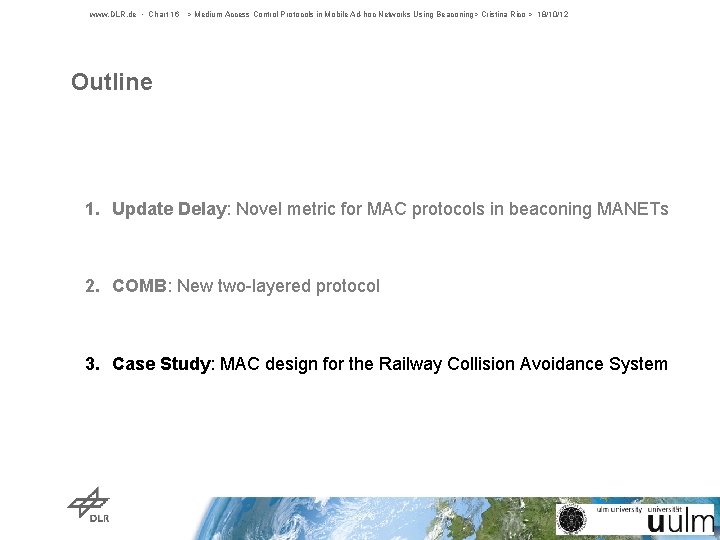Select the 'Outline' slide title
This screenshot has width=720, height=540.
[112, 82]
